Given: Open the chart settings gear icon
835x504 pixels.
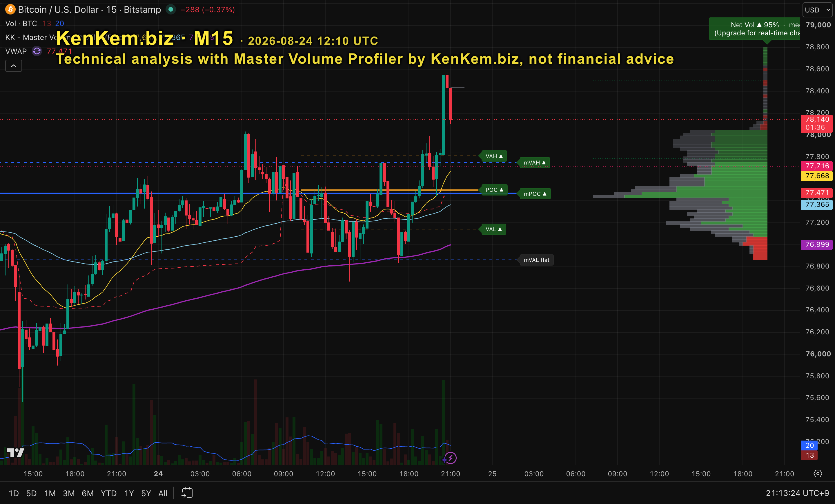Looking at the screenshot, I should pos(818,474).
